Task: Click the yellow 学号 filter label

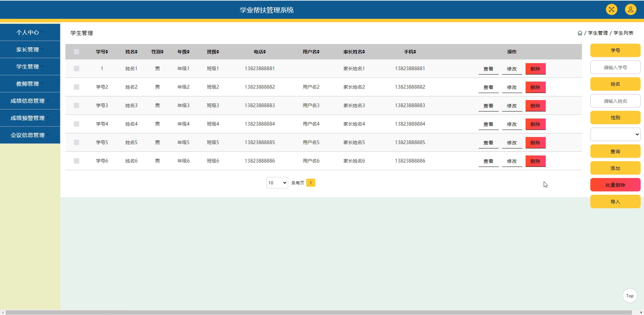Action: [x=615, y=50]
